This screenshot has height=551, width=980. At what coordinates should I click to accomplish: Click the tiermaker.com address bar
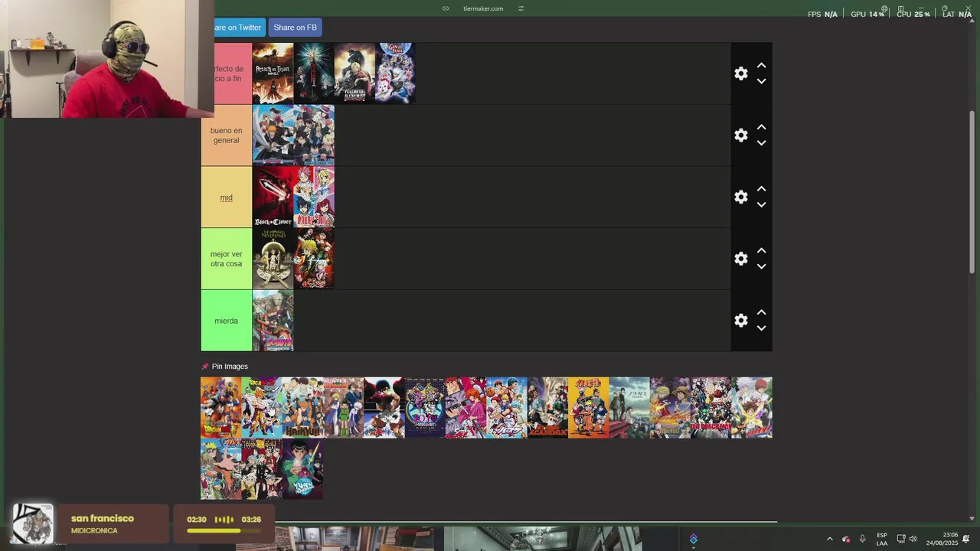pos(483,8)
